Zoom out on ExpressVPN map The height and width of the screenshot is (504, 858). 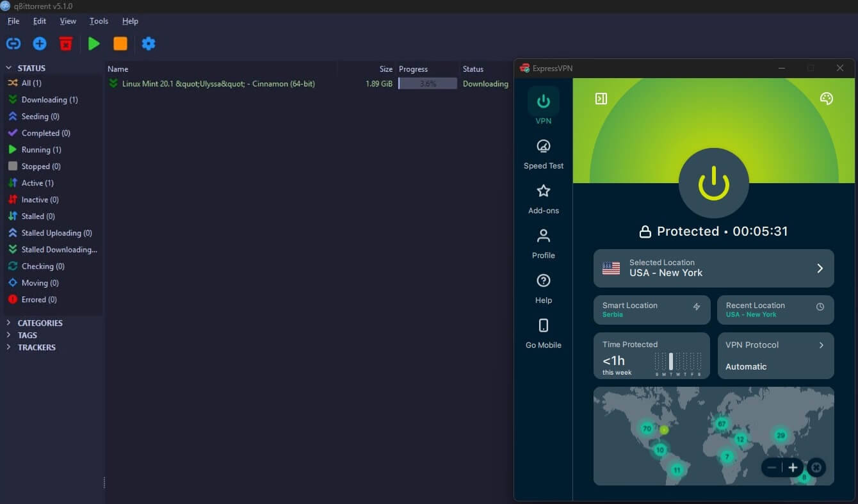click(772, 467)
